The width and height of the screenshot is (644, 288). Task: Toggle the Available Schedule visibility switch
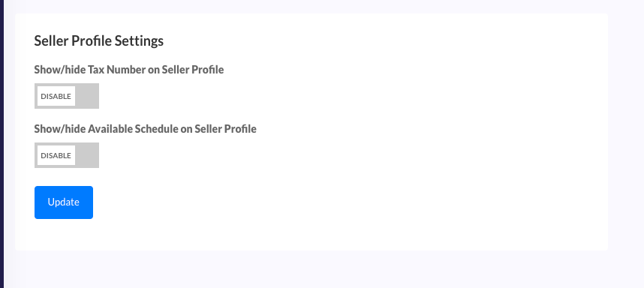coord(67,155)
